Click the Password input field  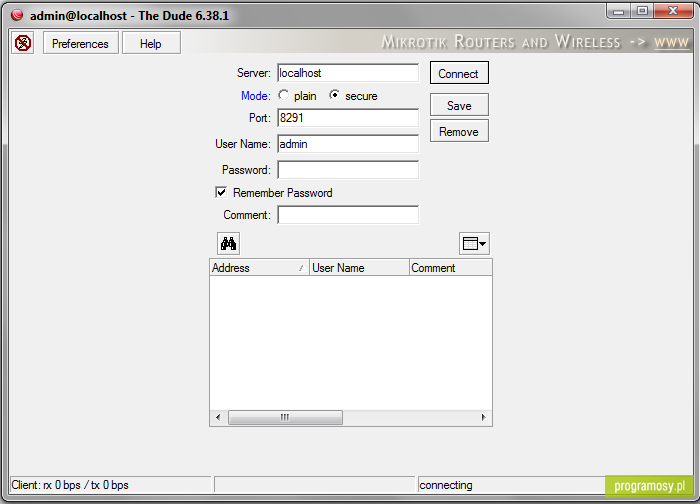[x=348, y=170]
